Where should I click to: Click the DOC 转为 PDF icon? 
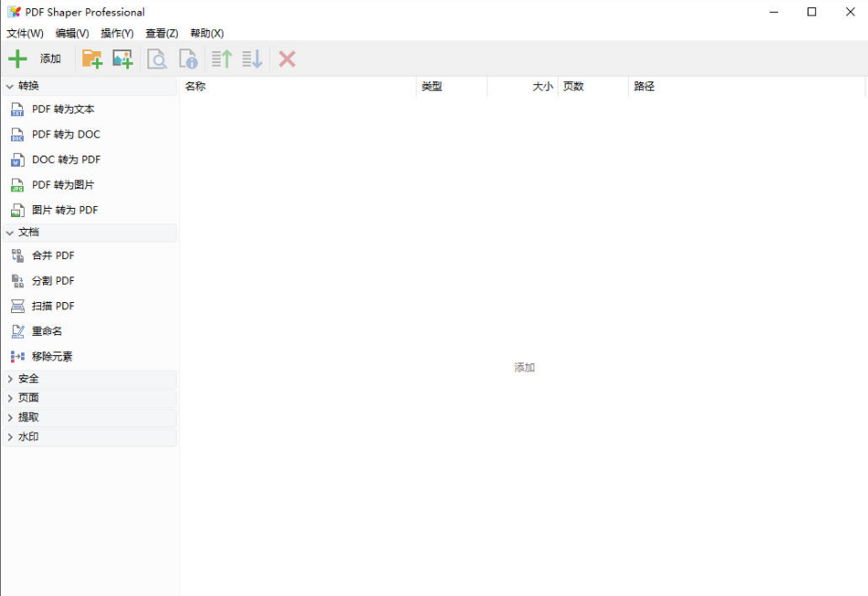pos(17,160)
